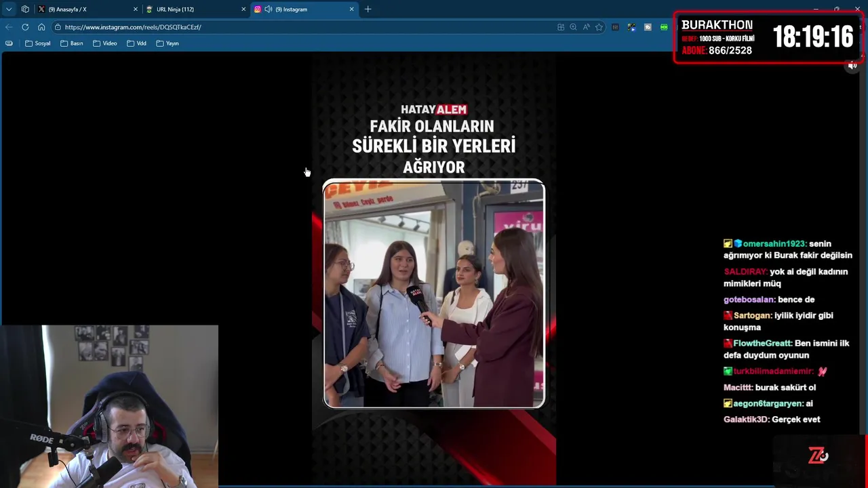Open the video downloader extension icon

[631, 27]
